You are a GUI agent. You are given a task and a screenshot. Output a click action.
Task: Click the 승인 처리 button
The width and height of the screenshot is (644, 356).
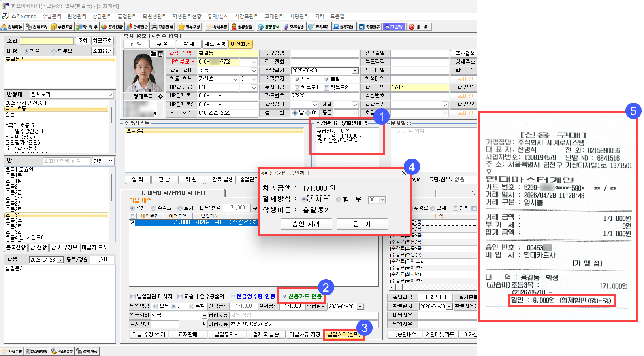(x=306, y=224)
